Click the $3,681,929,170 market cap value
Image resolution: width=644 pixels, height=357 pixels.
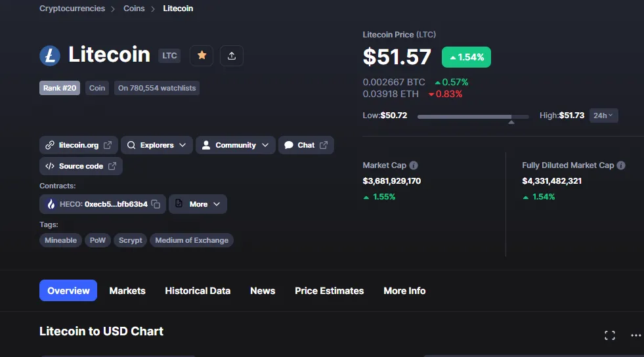pos(392,181)
